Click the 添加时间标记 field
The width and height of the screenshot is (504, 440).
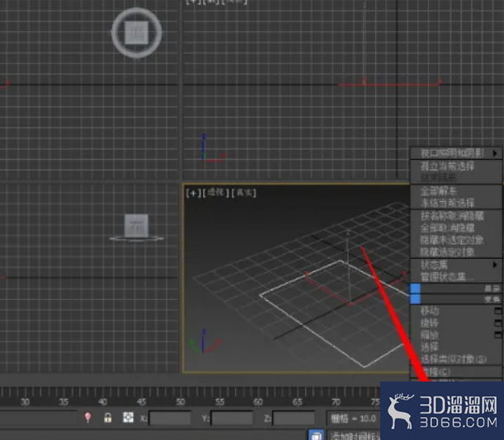coord(354,436)
